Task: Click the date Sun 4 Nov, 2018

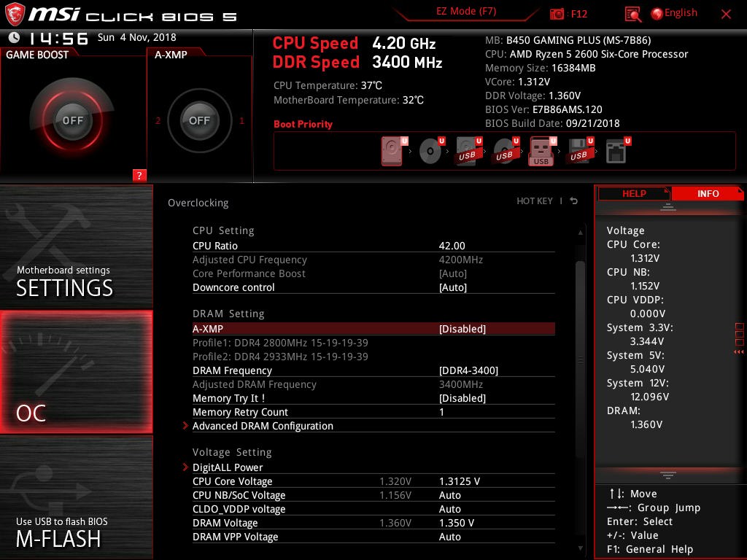Action: click(x=136, y=37)
